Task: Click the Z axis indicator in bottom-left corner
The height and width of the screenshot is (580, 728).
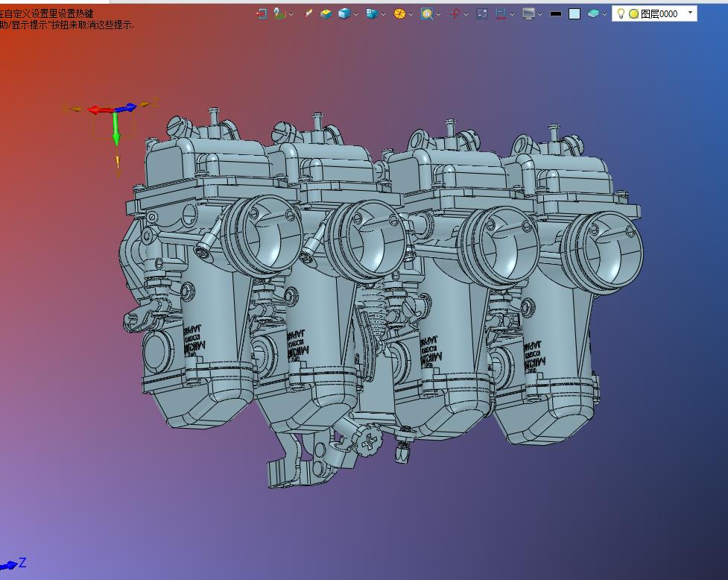Action: coord(13,564)
